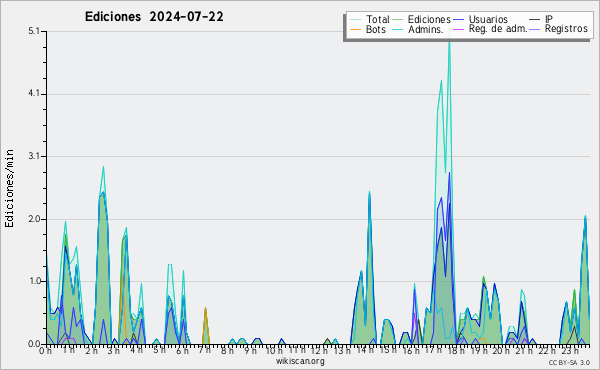Click the wikiscan.org caption below chart

(300, 361)
